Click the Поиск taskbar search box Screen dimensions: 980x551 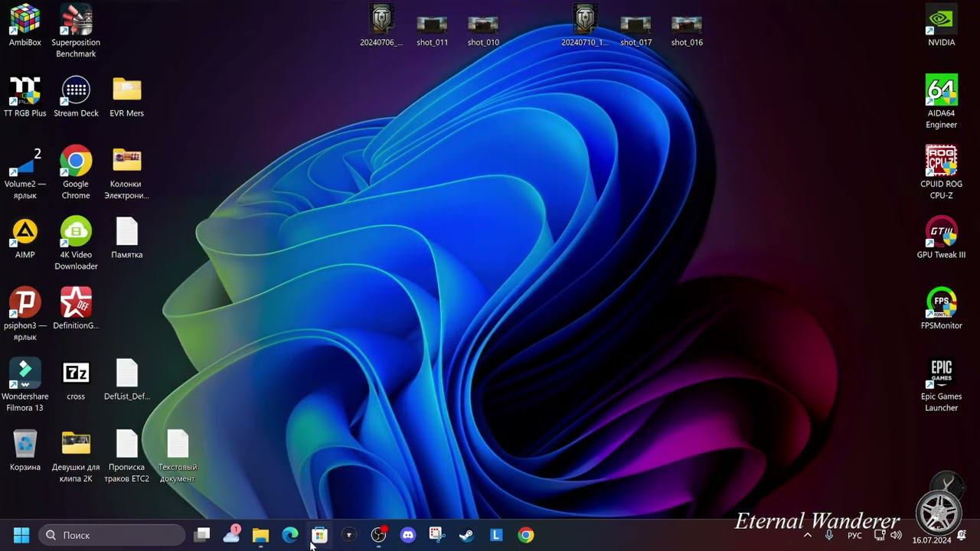click(x=112, y=535)
